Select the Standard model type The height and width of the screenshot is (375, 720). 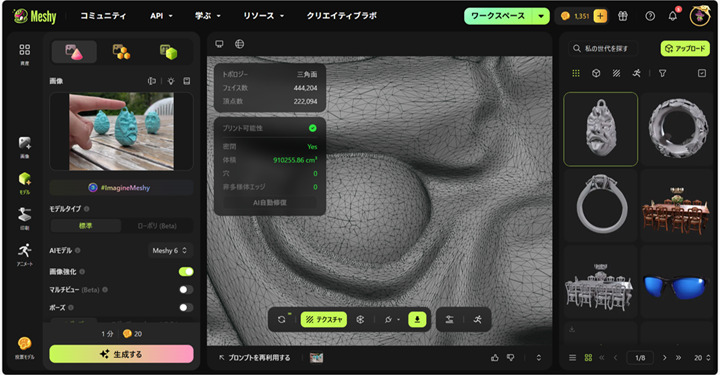click(85, 226)
